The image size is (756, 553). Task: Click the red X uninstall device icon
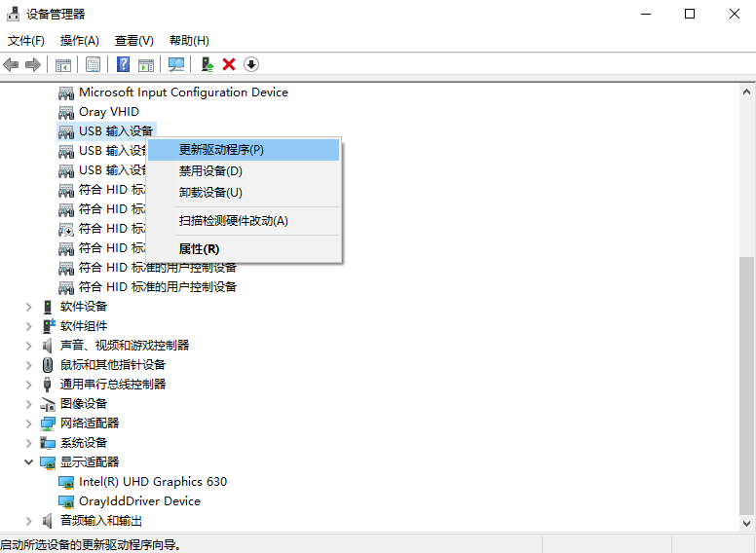coord(229,64)
